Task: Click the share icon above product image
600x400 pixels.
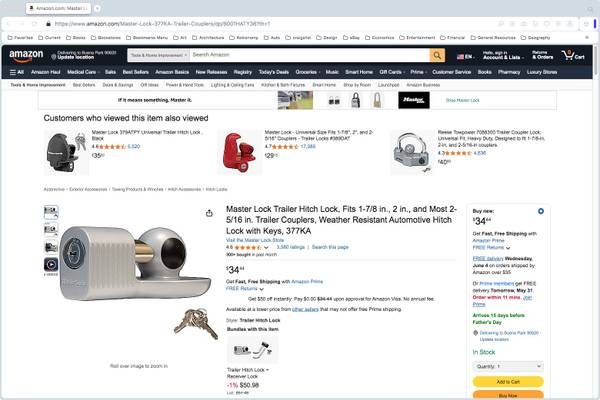Action: pos(209,212)
